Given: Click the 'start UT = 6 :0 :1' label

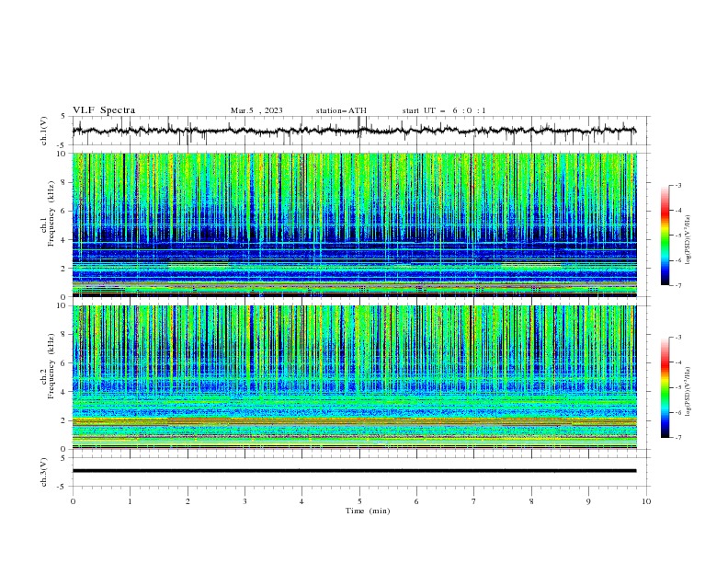Looking at the screenshot, I should tap(444, 110).
